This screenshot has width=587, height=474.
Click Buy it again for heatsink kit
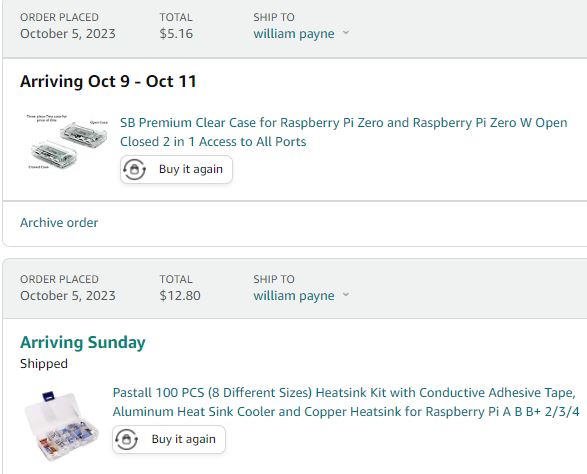click(x=169, y=440)
